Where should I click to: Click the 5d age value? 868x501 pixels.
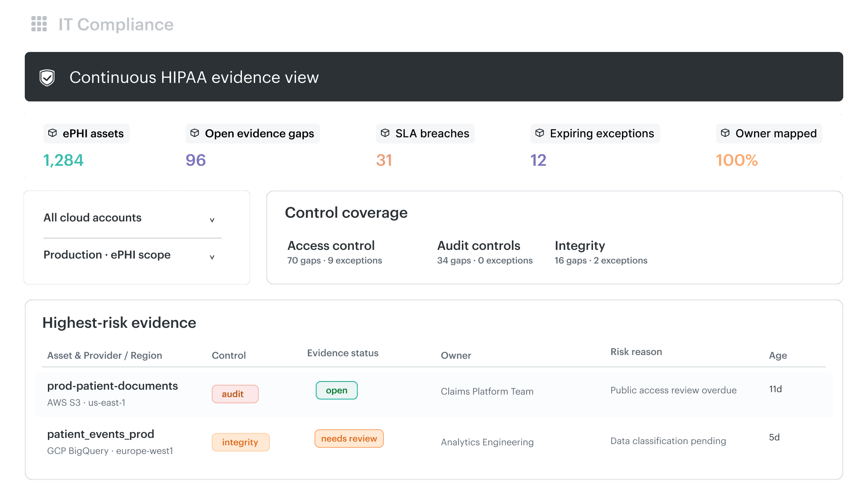[x=774, y=437]
